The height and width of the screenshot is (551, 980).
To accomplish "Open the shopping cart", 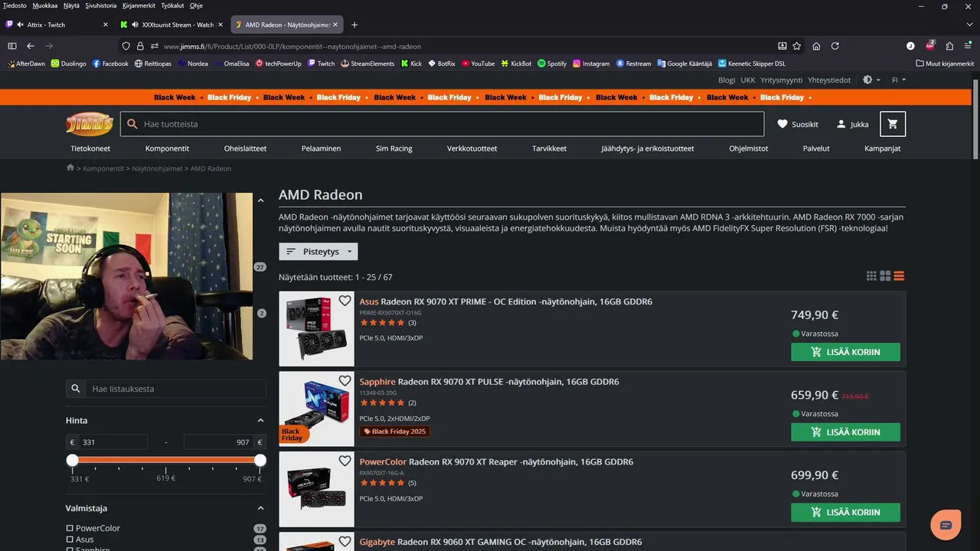I will 893,124.
